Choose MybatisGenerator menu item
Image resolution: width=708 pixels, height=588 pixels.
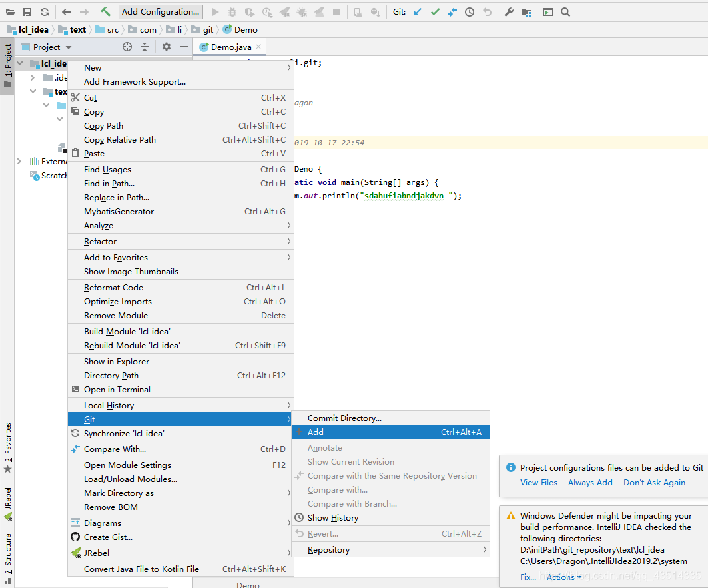[180, 211]
